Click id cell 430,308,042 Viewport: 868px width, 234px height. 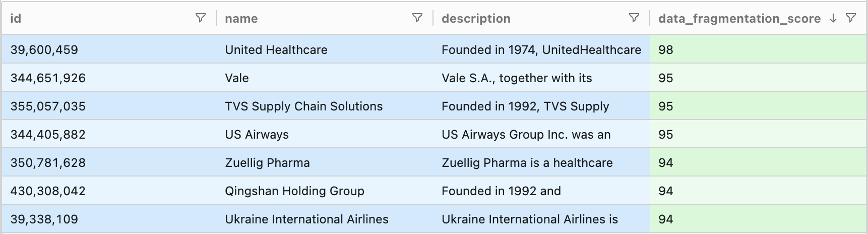click(48, 191)
